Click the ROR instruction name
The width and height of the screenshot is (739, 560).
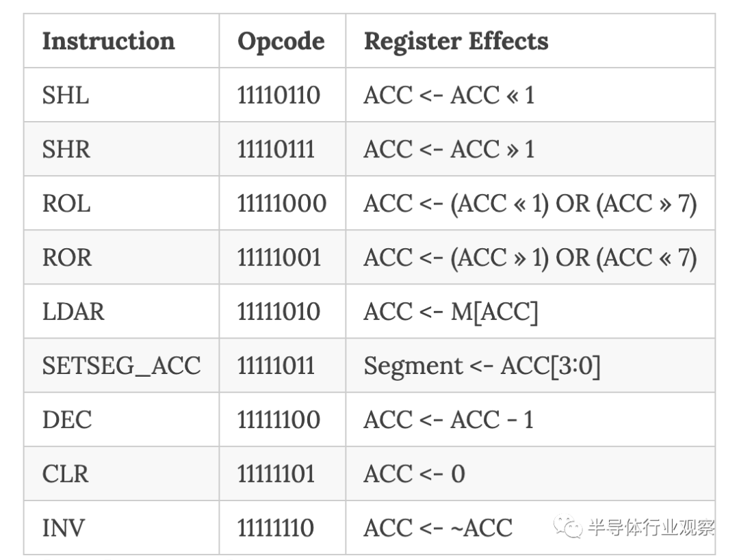pyautogui.click(x=66, y=257)
